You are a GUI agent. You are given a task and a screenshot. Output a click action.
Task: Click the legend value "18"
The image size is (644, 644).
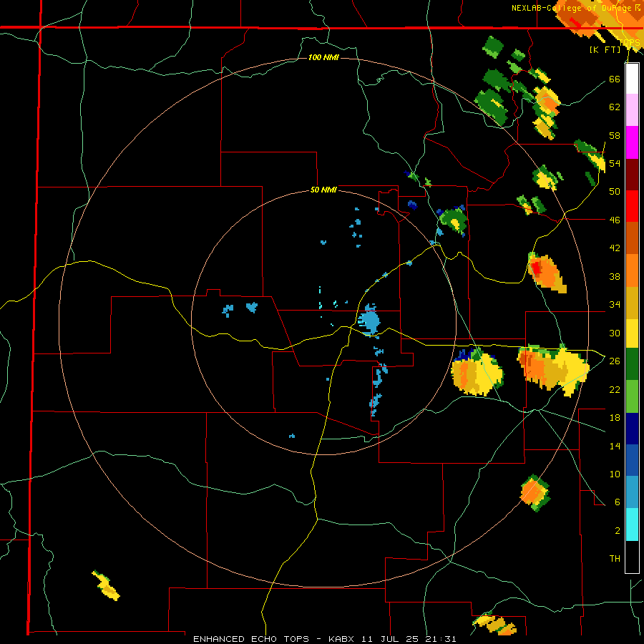pos(615,418)
